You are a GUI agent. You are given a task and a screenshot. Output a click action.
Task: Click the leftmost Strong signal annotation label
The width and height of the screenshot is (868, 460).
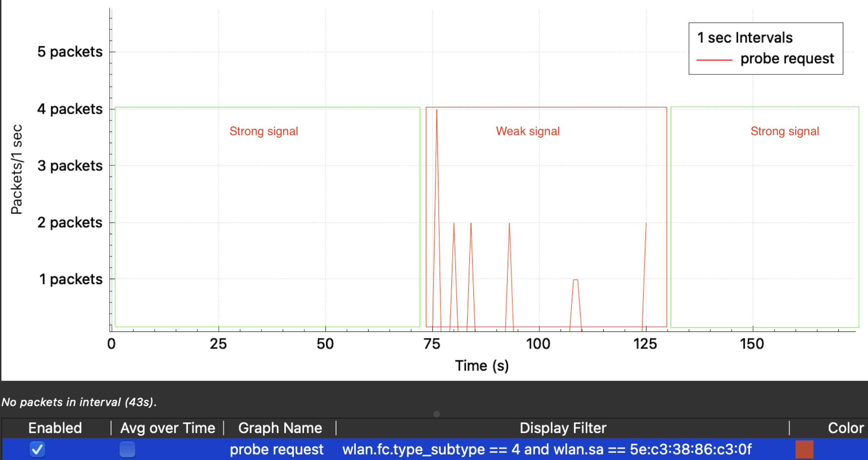pos(263,131)
